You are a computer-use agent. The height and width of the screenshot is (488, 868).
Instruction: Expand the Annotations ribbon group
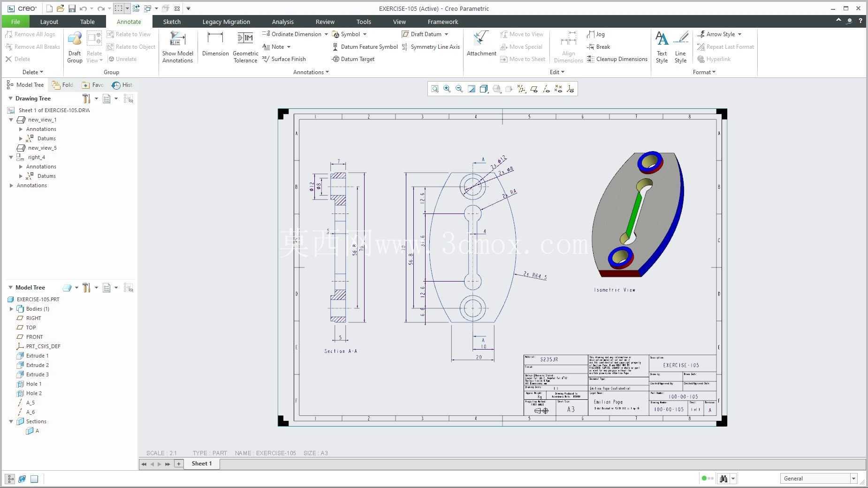point(311,72)
